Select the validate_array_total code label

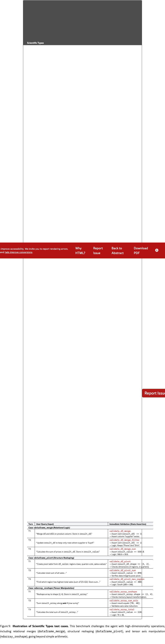pyautogui.click(x=122, y=609)
